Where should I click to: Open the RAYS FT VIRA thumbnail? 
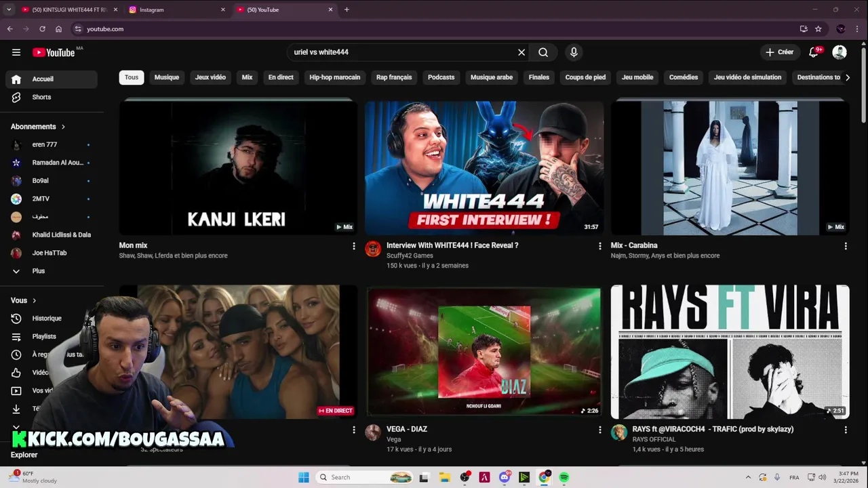730,352
